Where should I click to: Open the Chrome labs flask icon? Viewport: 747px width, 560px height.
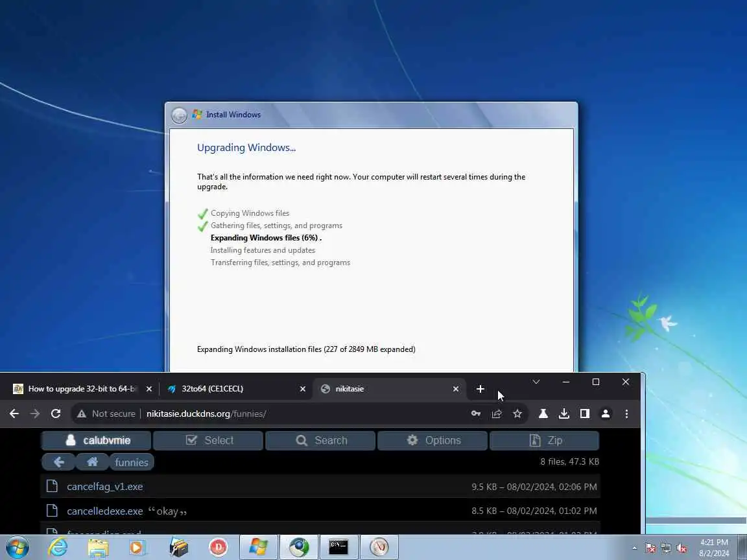pos(543,414)
